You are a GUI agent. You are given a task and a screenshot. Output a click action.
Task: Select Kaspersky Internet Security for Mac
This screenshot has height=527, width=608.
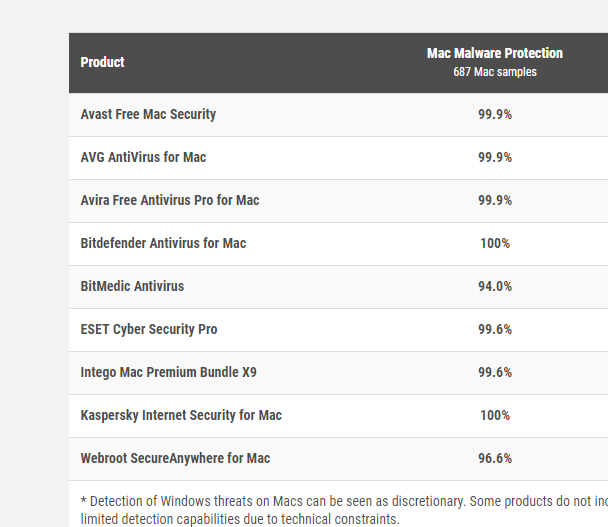tap(181, 415)
